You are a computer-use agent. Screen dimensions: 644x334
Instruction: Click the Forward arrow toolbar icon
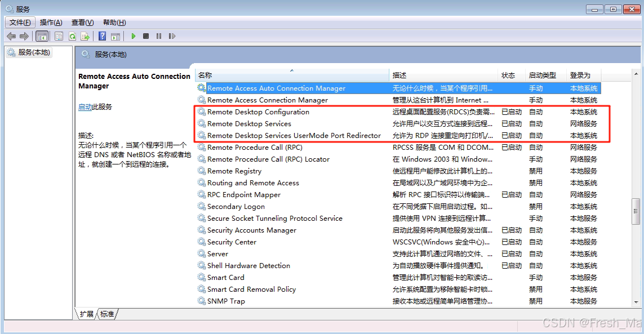coord(24,36)
